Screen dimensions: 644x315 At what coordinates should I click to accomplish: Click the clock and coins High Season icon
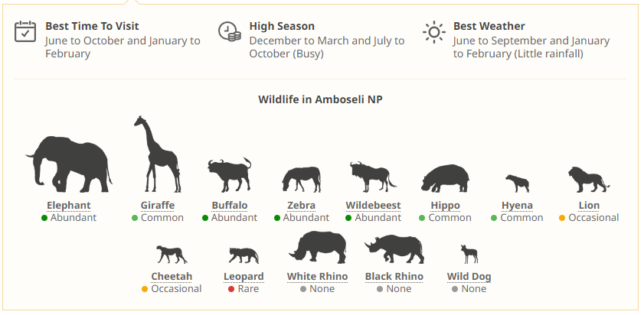[229, 31]
